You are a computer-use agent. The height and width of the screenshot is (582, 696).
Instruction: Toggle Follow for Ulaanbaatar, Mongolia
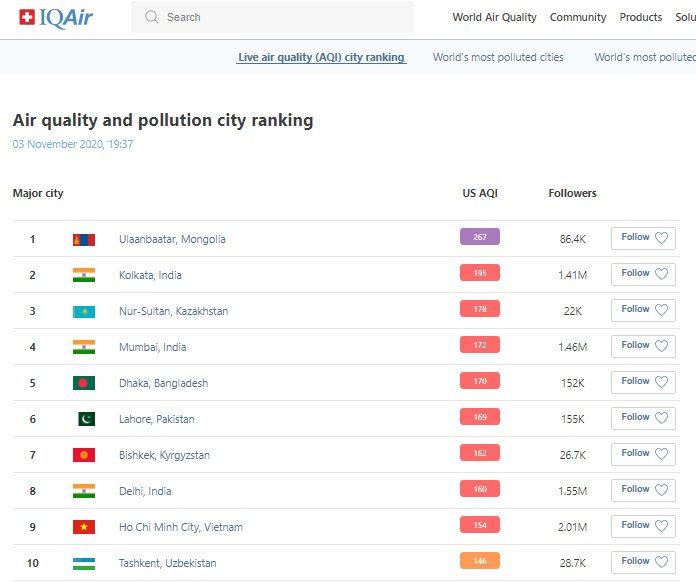point(643,238)
